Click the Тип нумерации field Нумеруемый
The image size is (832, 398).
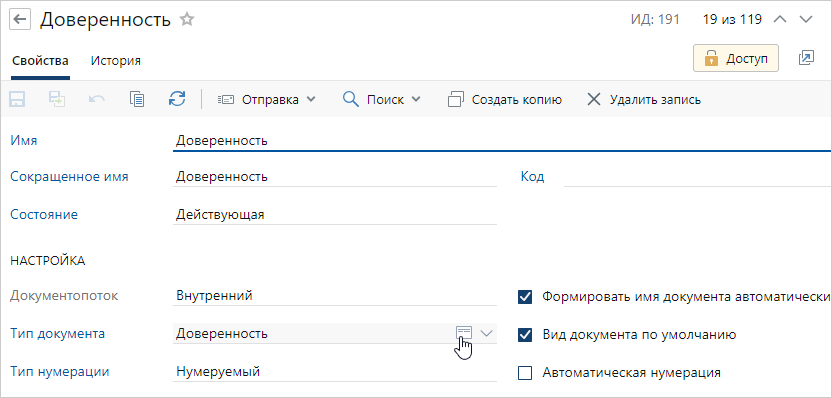[335, 371]
